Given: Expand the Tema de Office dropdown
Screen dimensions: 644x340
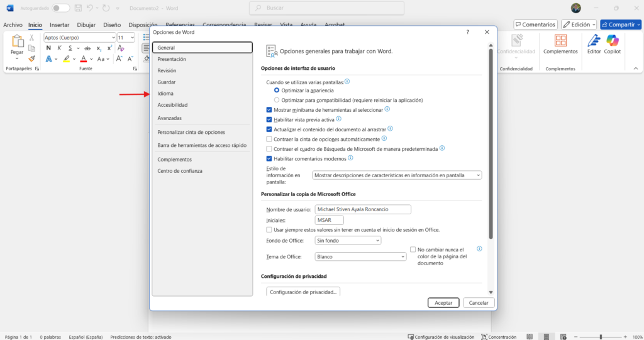Looking at the screenshot, I should point(360,256).
